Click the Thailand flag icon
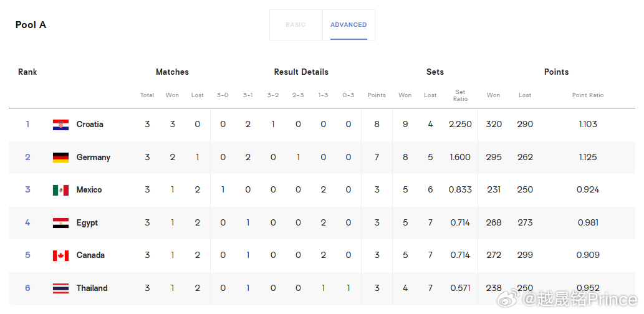This screenshot has width=644, height=314. tap(61, 288)
